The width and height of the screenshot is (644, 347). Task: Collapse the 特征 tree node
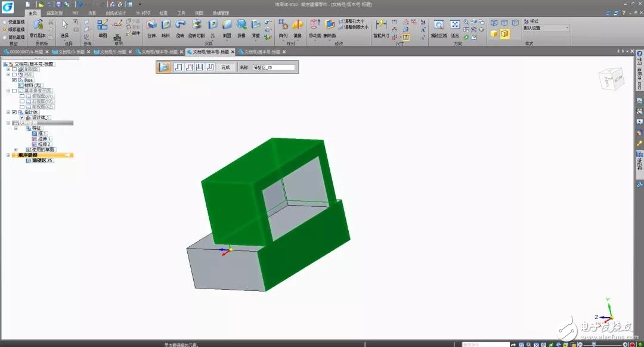[x=16, y=128]
